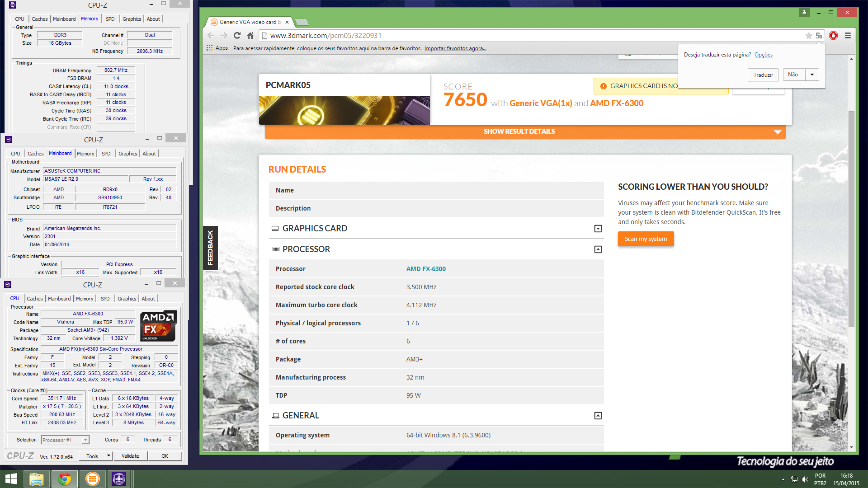
Task: Click the Validate button in CPU-Z
Action: click(130, 456)
